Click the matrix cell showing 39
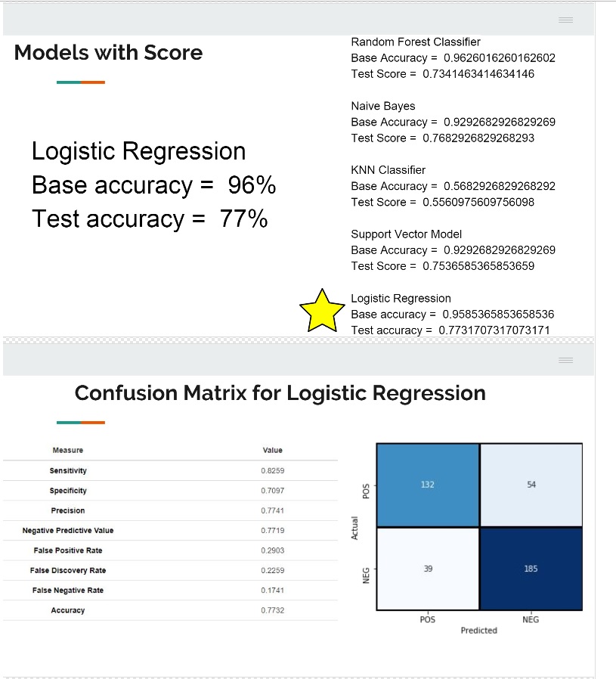 tap(427, 568)
